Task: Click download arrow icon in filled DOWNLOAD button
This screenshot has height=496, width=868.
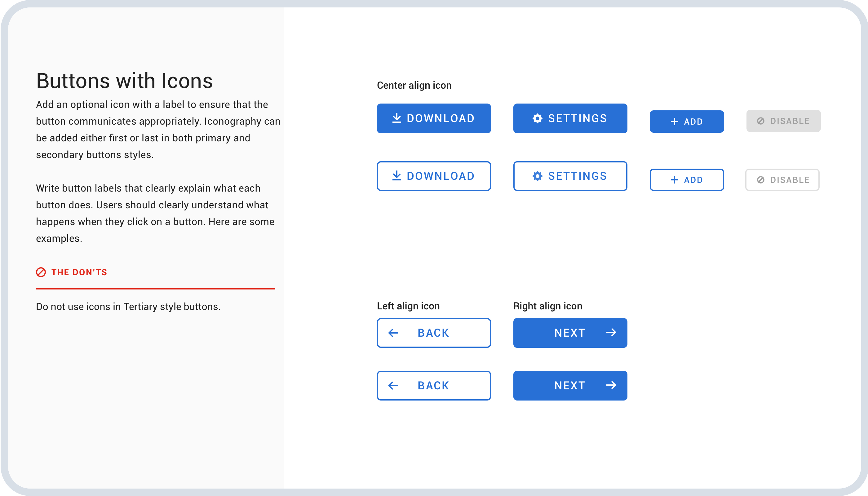Action: coord(396,118)
